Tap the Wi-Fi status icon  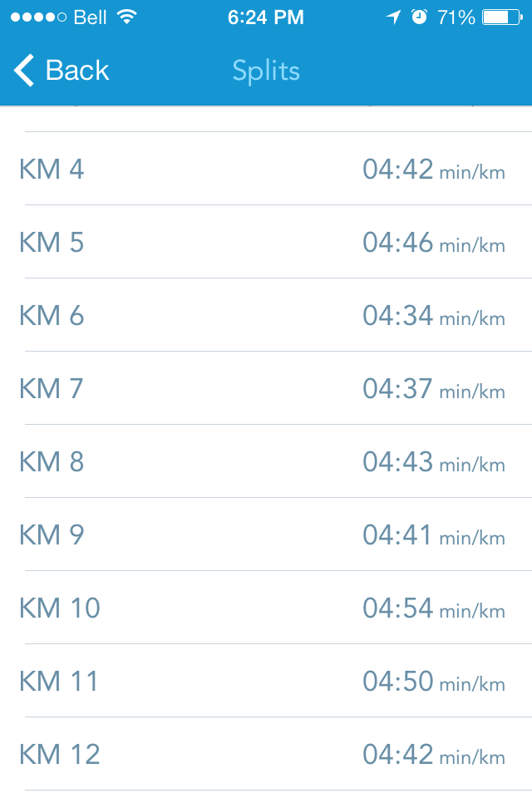pyautogui.click(x=126, y=17)
